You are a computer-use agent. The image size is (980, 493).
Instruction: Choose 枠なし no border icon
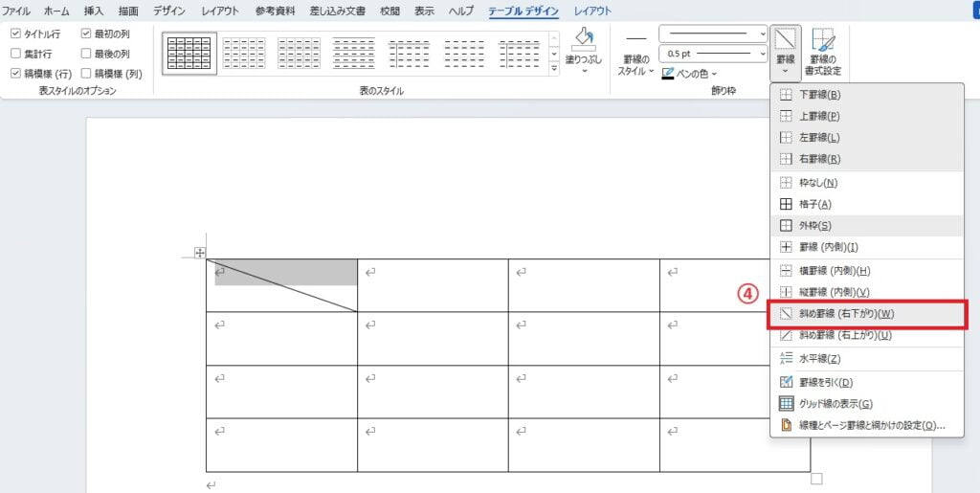click(787, 183)
